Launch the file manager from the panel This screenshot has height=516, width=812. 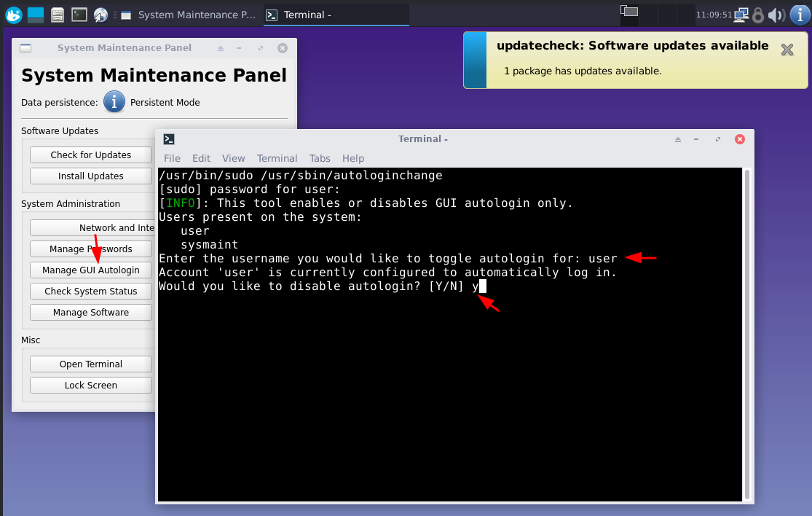coord(58,14)
